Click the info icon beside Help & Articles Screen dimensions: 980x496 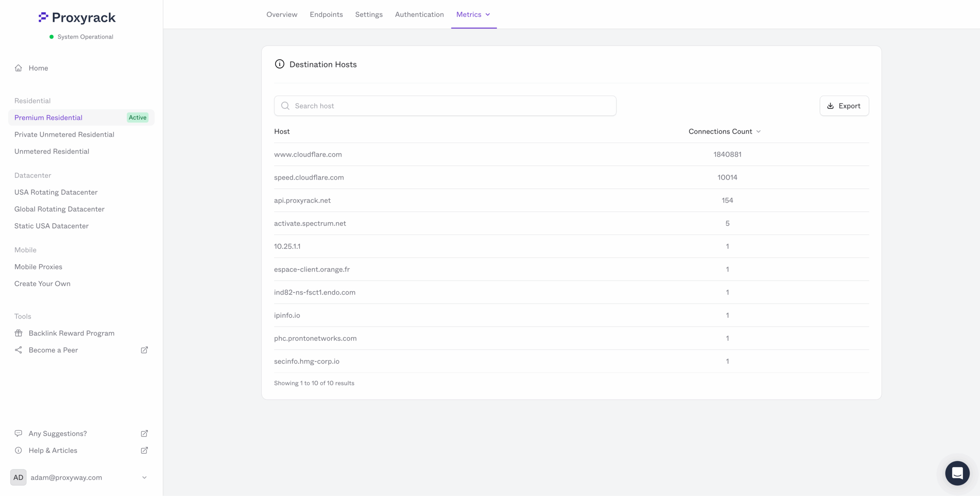click(x=19, y=450)
